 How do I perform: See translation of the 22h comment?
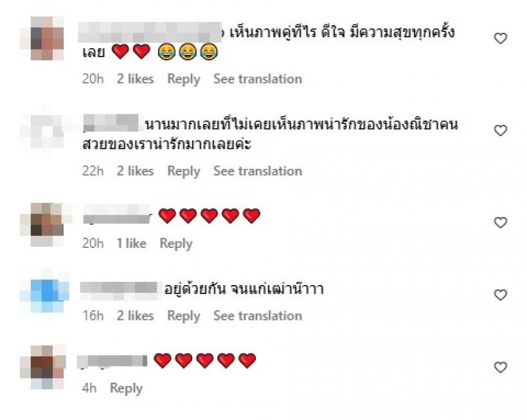click(257, 171)
